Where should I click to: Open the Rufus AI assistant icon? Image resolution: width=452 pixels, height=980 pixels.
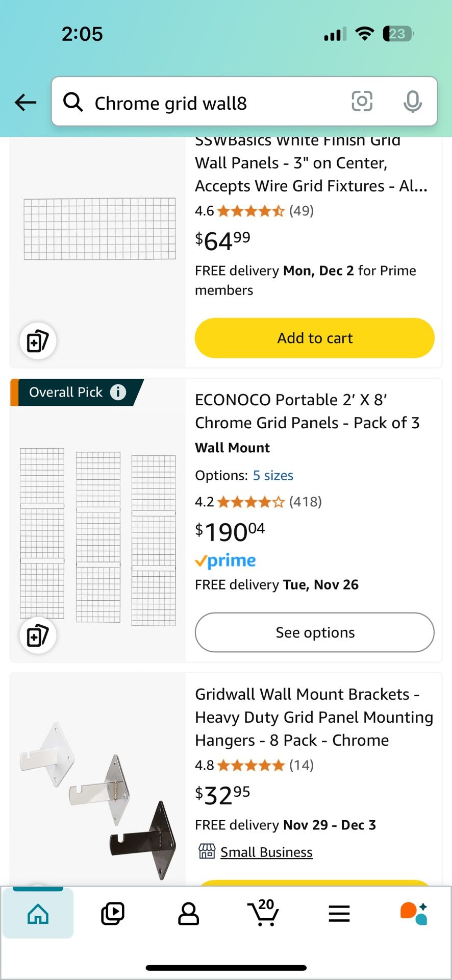click(414, 913)
